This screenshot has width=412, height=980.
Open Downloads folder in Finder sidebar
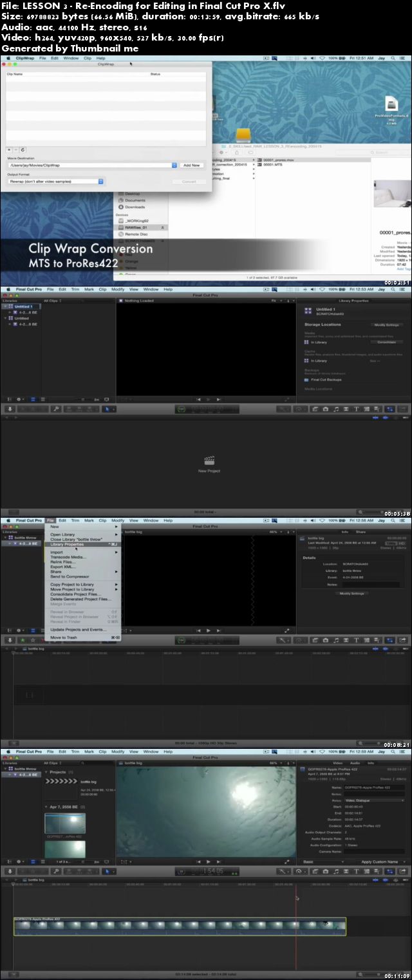click(135, 207)
